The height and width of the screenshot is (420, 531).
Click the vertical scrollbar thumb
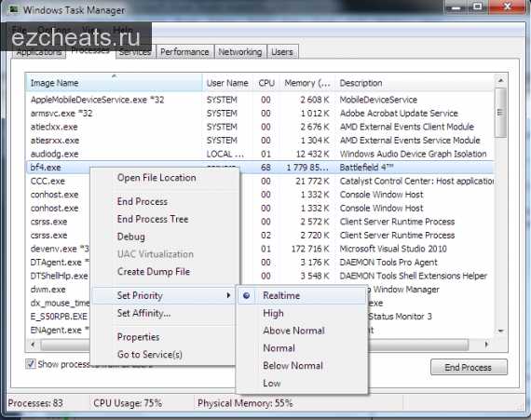(x=500, y=113)
